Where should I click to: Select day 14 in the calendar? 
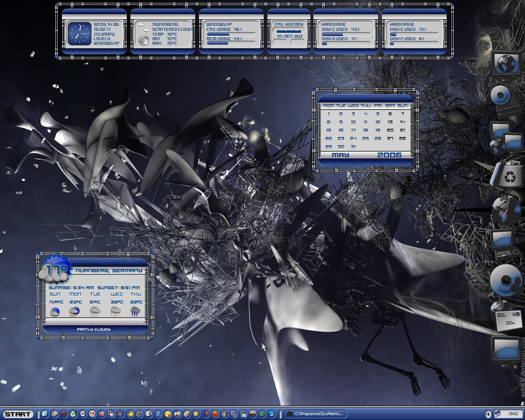(402, 122)
